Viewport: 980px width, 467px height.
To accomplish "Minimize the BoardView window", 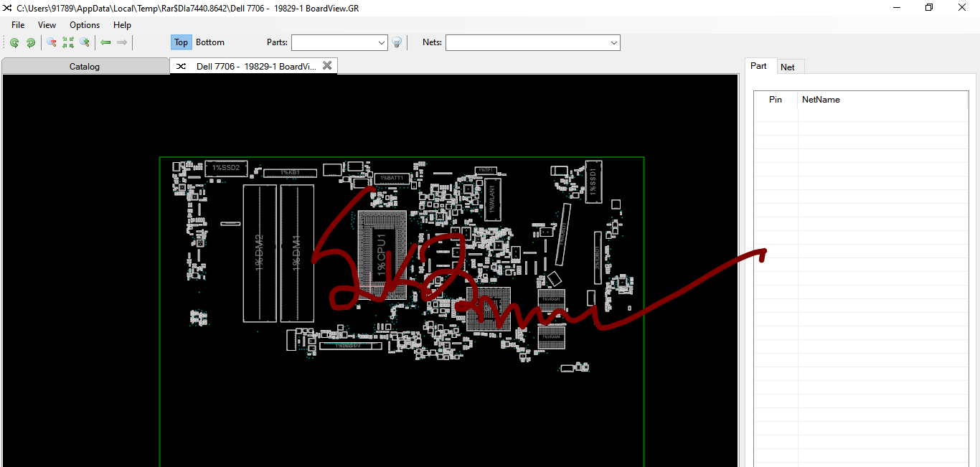I will (x=897, y=8).
